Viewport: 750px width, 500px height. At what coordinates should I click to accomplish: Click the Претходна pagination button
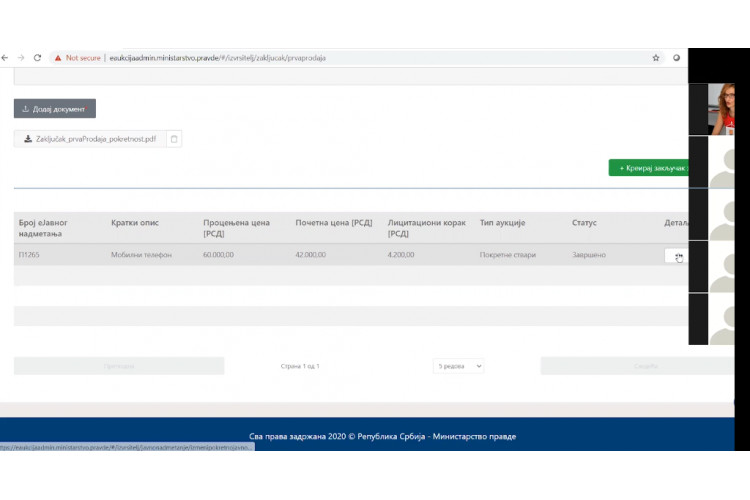click(x=119, y=366)
